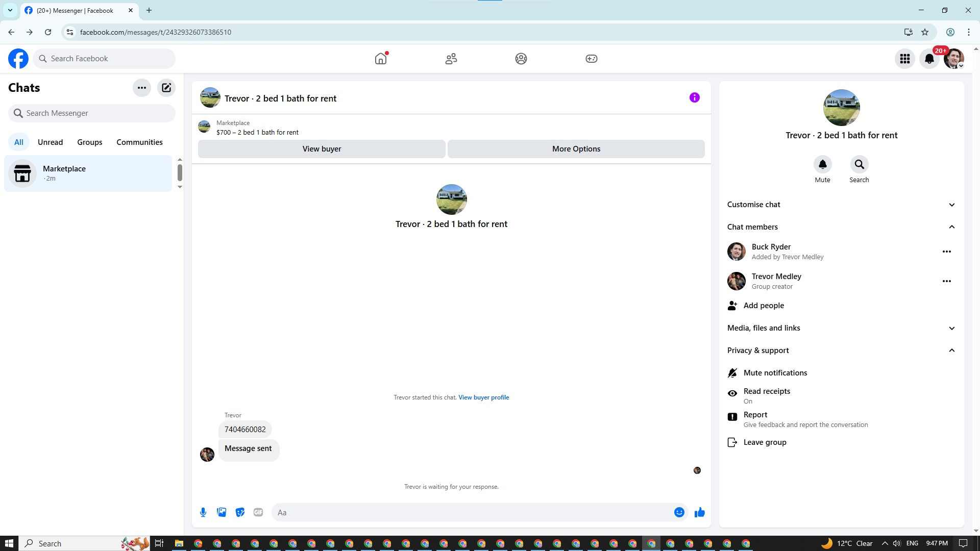Image resolution: width=980 pixels, height=551 pixels.
Task: Click the Aa message input field
Action: [x=470, y=512]
